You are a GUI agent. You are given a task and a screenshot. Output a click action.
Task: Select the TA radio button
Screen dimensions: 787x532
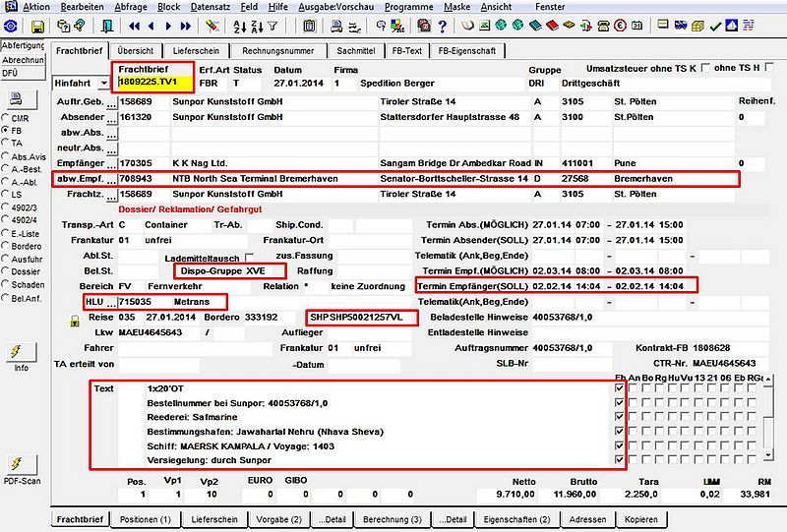pyautogui.click(x=6, y=143)
